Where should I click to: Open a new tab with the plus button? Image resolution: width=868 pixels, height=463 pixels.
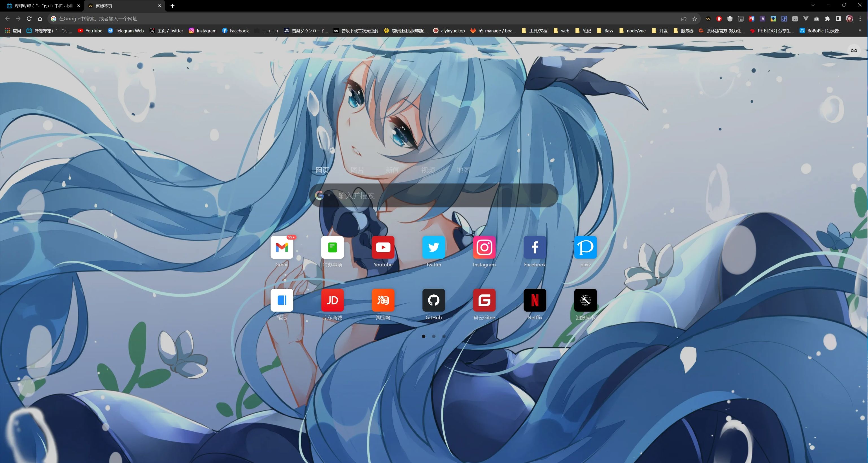[x=172, y=6]
